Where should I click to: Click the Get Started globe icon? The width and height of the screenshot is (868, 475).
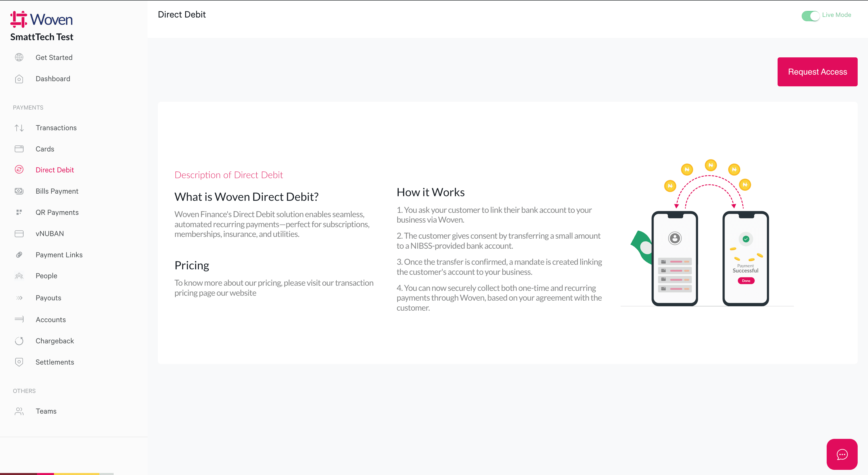click(x=19, y=58)
